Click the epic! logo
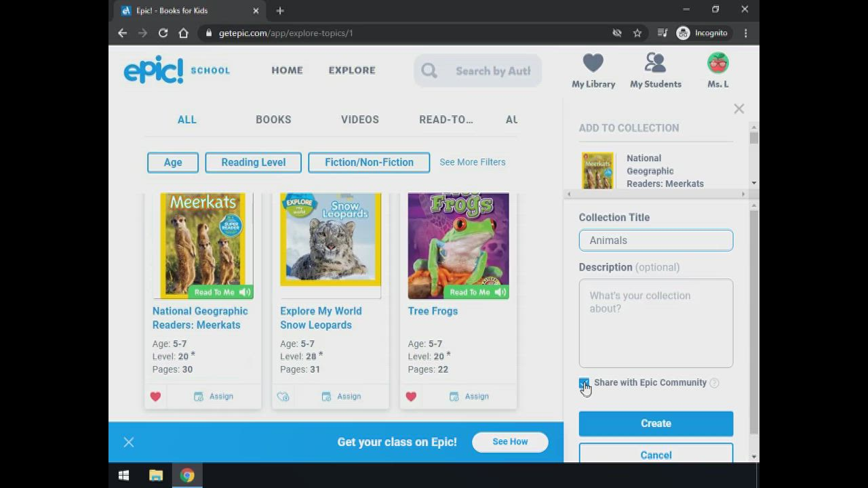The image size is (868, 488). tap(154, 70)
